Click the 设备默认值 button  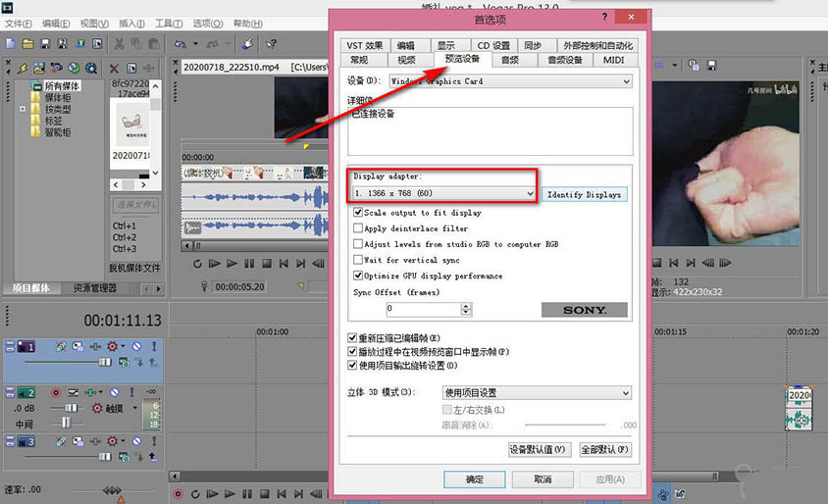[x=538, y=449]
